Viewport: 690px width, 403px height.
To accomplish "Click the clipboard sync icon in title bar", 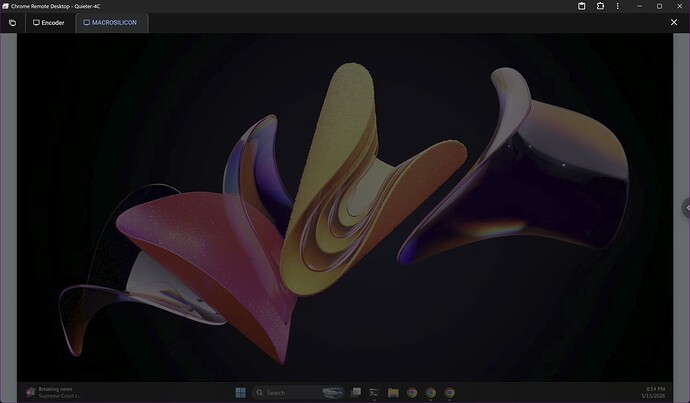I will click(x=581, y=6).
